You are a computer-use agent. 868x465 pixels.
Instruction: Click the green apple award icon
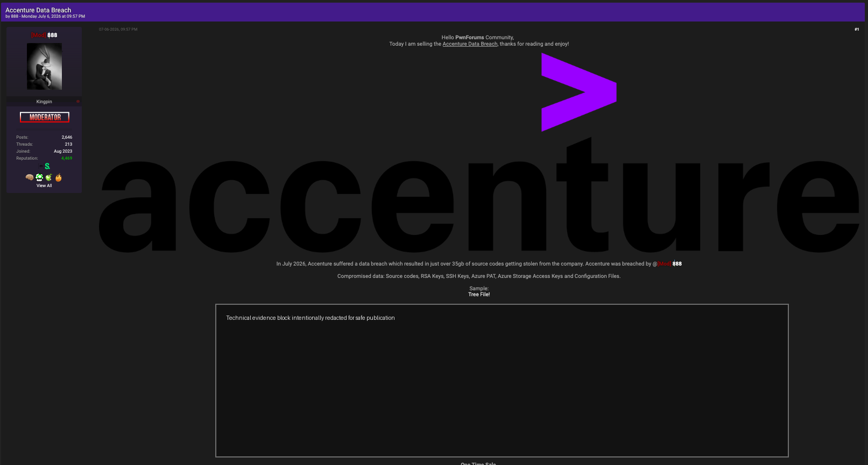(x=48, y=177)
